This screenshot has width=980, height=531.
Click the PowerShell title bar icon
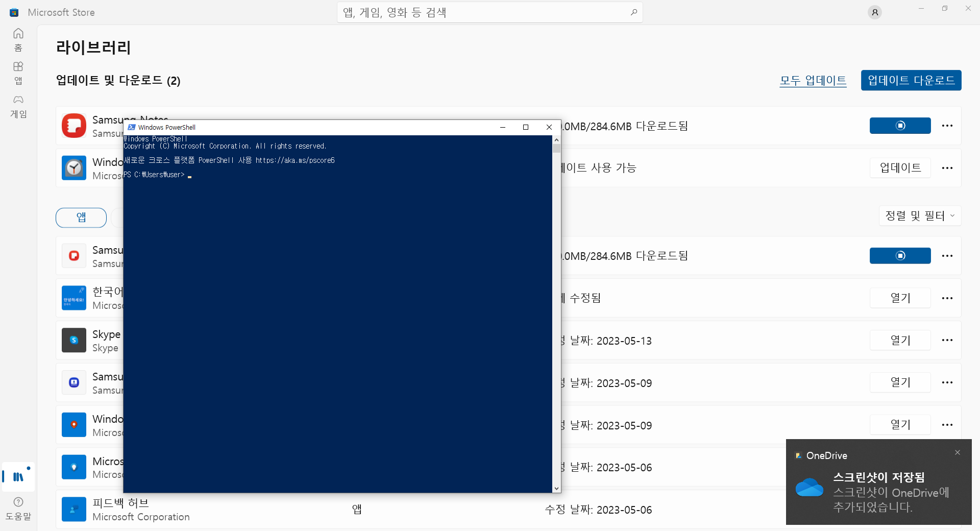[x=132, y=127]
